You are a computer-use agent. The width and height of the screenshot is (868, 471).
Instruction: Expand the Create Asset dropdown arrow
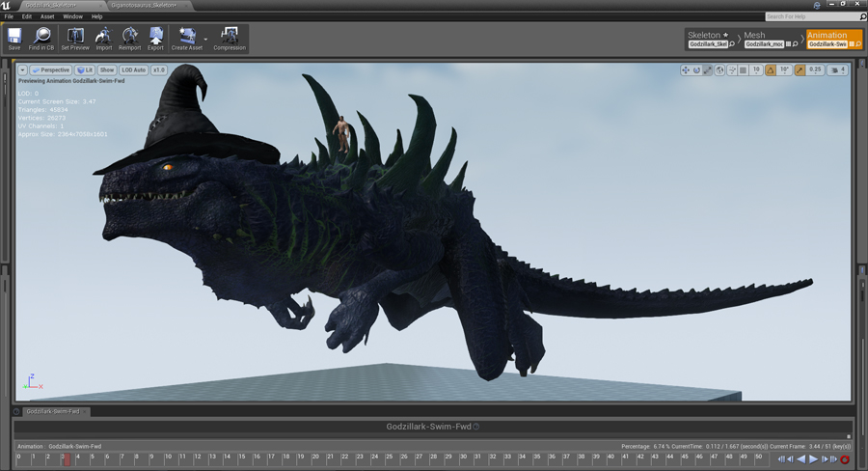click(206, 40)
